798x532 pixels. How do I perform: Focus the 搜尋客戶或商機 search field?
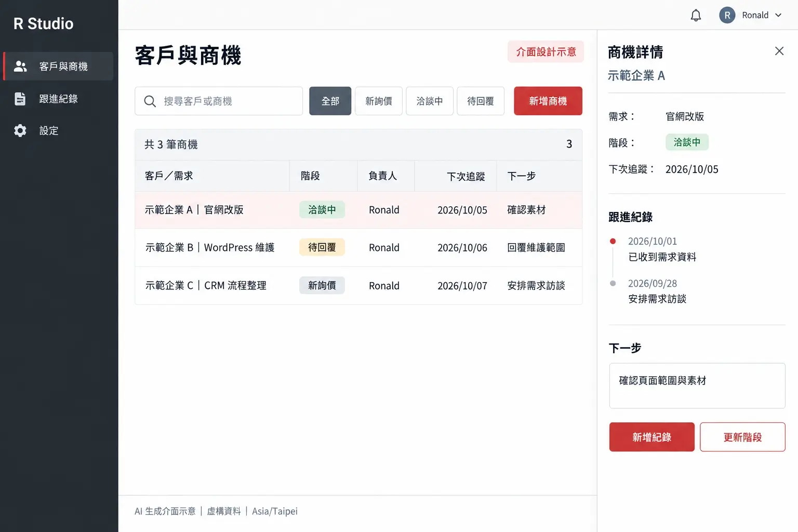219,101
